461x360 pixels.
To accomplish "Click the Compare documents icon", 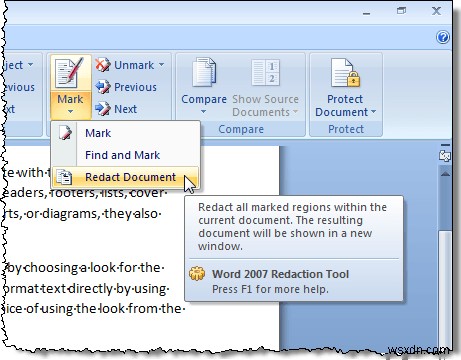I will pyautogui.click(x=204, y=73).
